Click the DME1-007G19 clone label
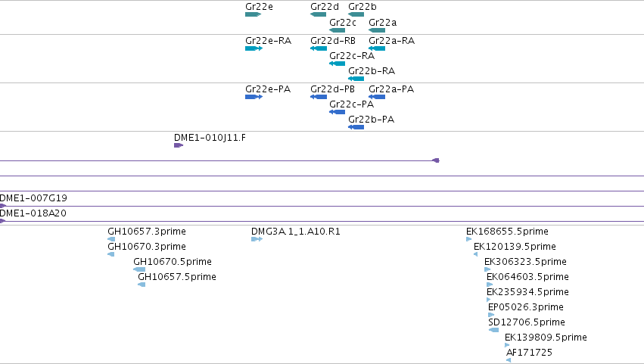The height and width of the screenshot is (364, 644). (x=33, y=198)
